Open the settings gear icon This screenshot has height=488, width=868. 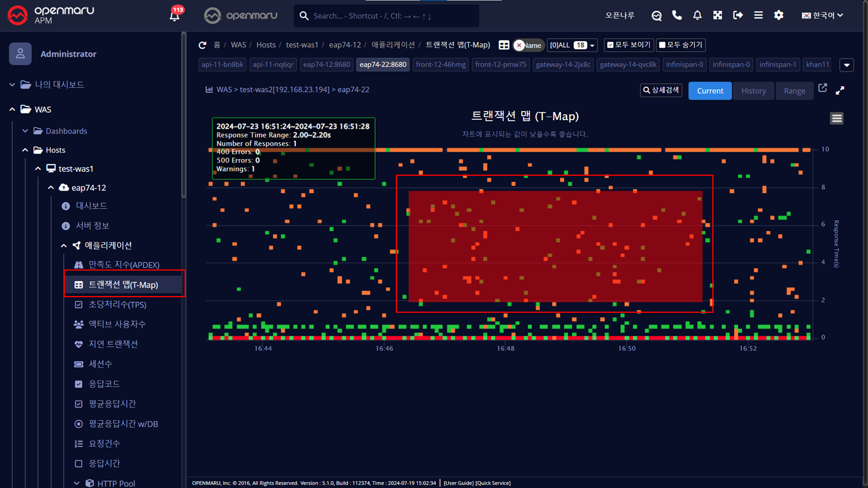778,16
